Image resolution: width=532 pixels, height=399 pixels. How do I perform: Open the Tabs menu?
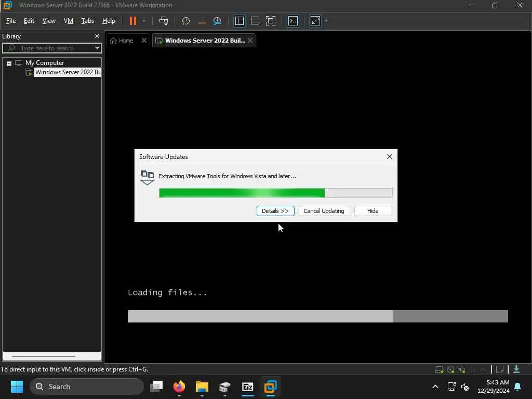[87, 21]
